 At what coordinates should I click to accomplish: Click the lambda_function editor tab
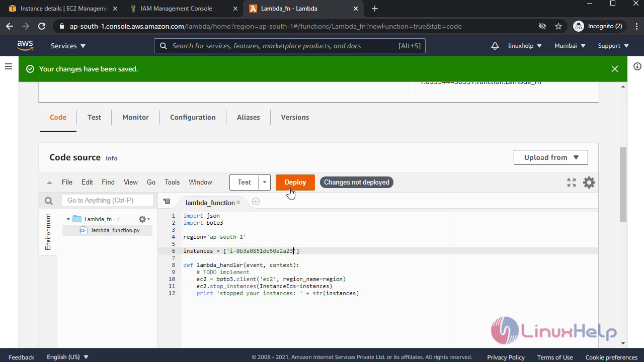(x=210, y=203)
